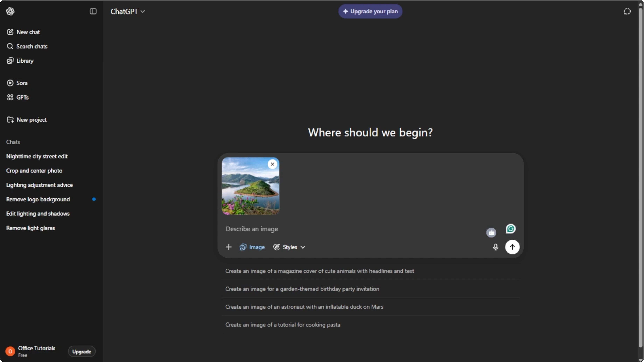Open the Nighttime city street edit chat
This screenshot has height=362, width=644.
coord(37,156)
